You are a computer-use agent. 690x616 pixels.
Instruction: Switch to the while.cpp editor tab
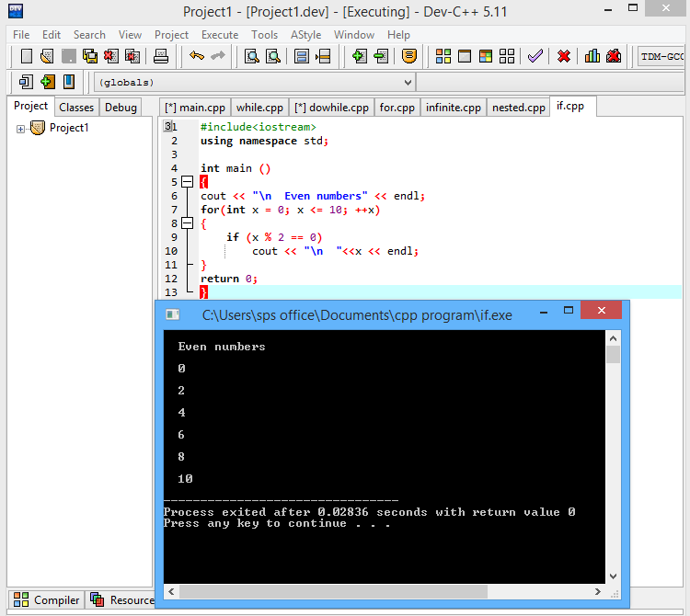(259, 108)
